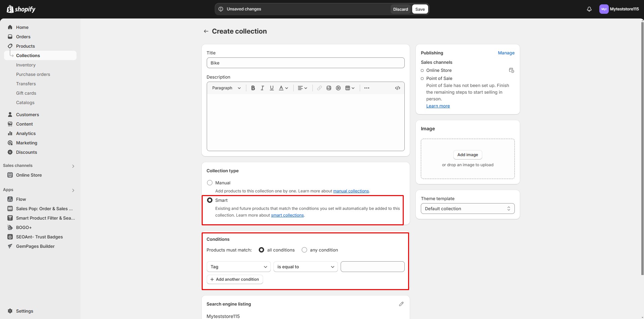The image size is (644, 319).
Task: Open the Tag condition dropdown
Action: (239, 267)
